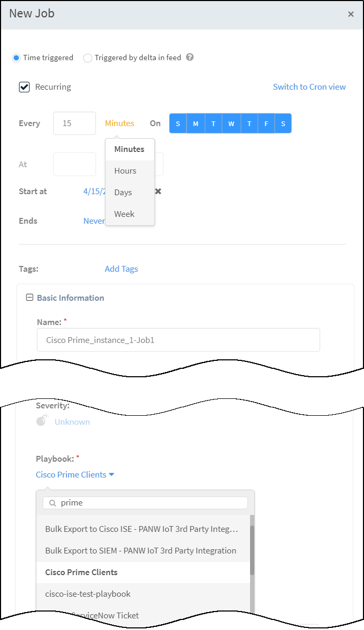
Task: Uncheck the Recurring checkbox
Action: tap(24, 87)
